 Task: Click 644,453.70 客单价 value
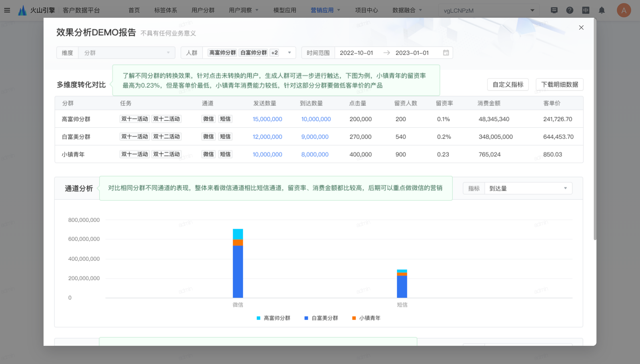coord(558,137)
